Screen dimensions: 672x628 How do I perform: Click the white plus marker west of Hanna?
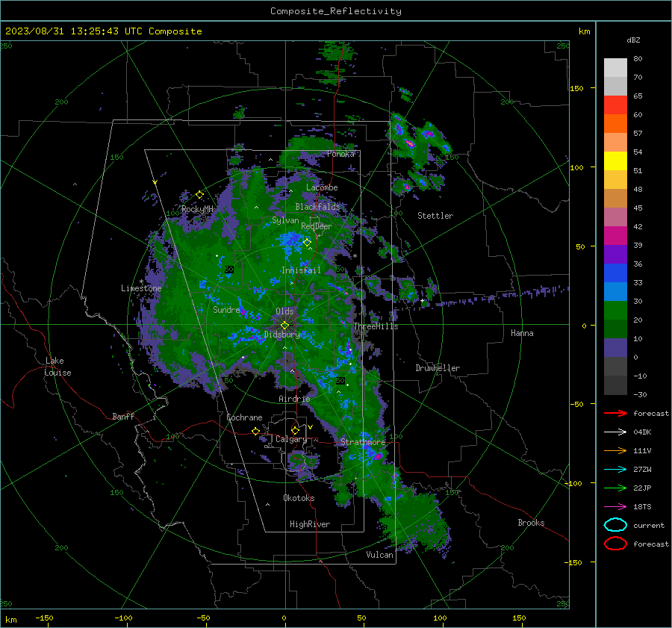(422, 300)
